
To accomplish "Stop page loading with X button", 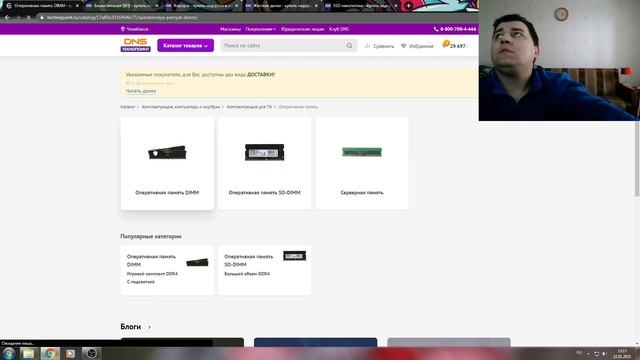I will [x=28, y=18].
